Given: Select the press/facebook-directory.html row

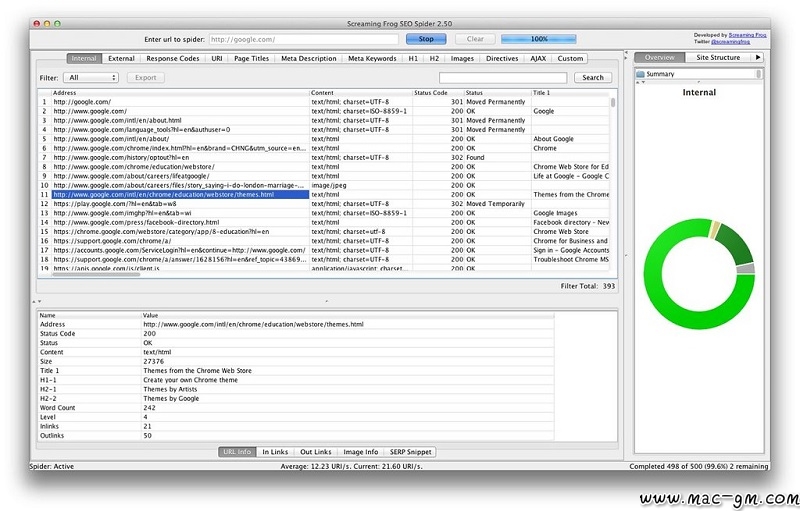Looking at the screenshot, I should (323, 222).
